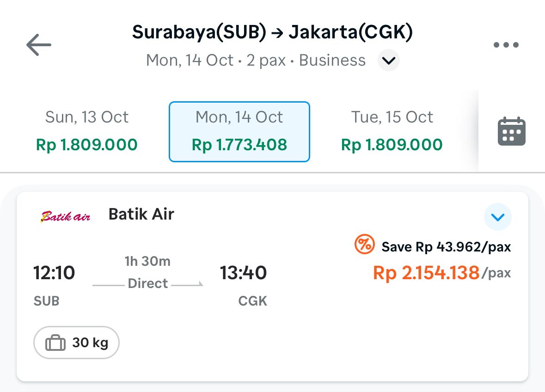This screenshot has height=392, width=545.
Task: Select the highlighted Mon, 14 Oct tab
Action: [239, 131]
